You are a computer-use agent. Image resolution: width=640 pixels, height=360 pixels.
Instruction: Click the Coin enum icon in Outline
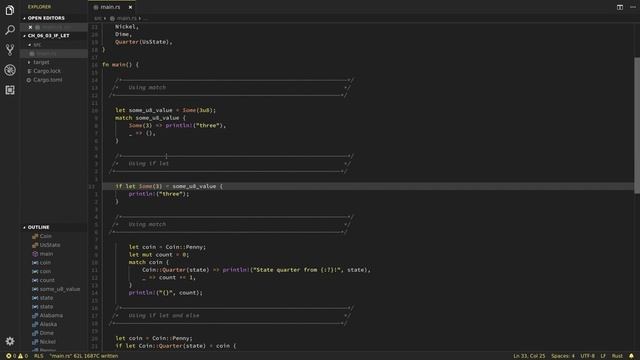tap(35, 236)
